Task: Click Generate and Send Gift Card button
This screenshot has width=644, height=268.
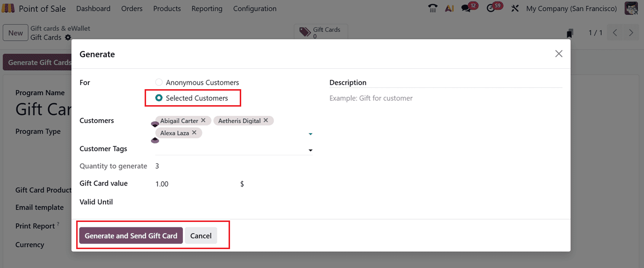Action: point(131,236)
